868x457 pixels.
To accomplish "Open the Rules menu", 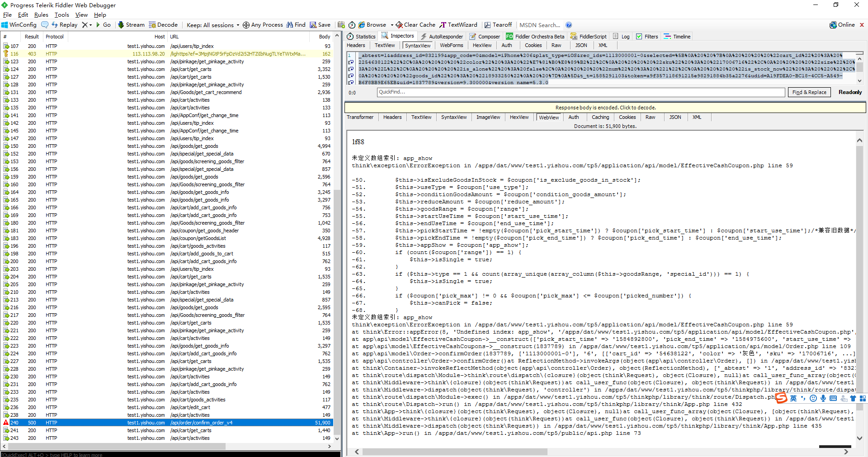I will point(41,15).
